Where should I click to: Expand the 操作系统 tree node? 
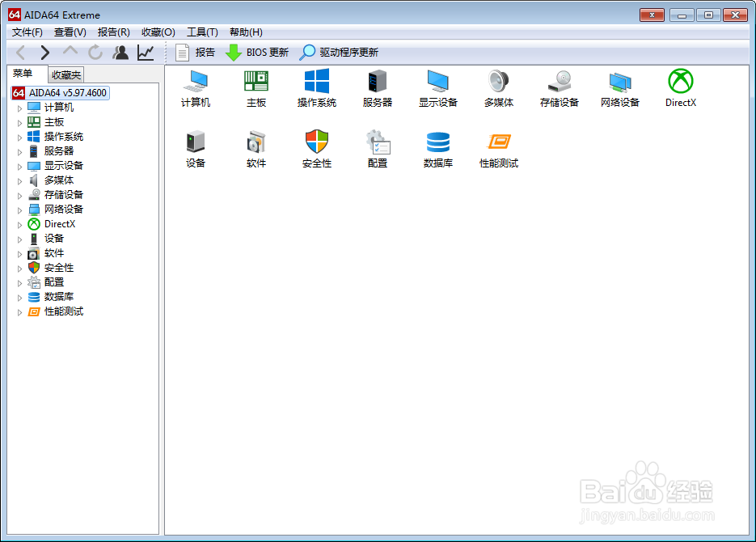[19, 138]
